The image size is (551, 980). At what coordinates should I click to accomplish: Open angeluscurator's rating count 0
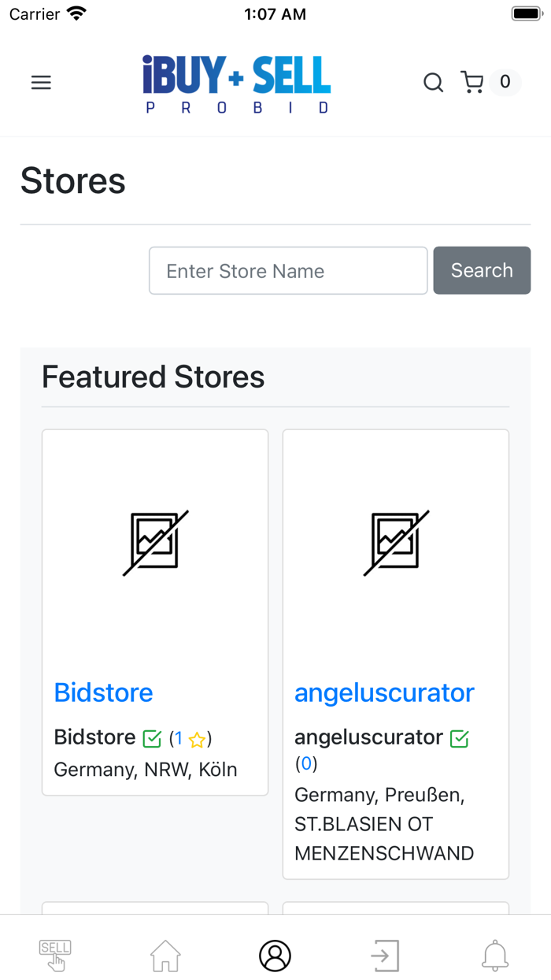306,763
